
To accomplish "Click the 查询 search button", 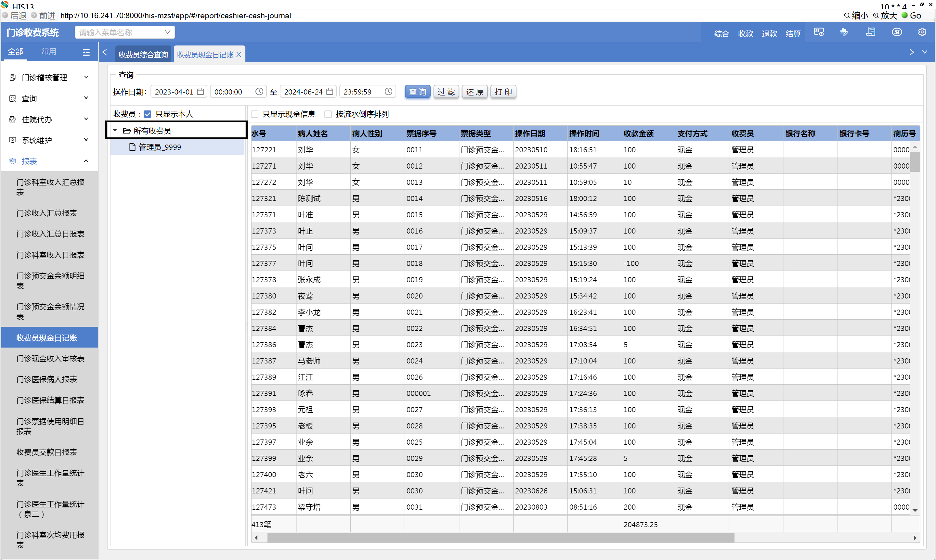I will click(417, 92).
